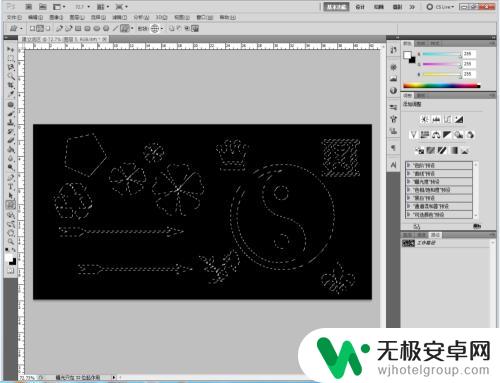Image resolution: width=500 pixels, height=383 pixels.
Task: Open the 窗口 (Window) menu
Action: (204, 17)
